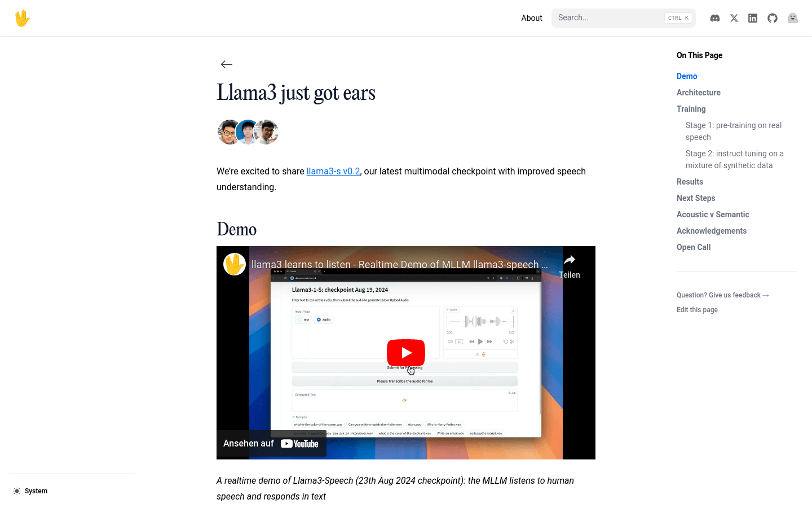Open the LinkedIn icon link
The image size is (812, 508).
(x=753, y=18)
